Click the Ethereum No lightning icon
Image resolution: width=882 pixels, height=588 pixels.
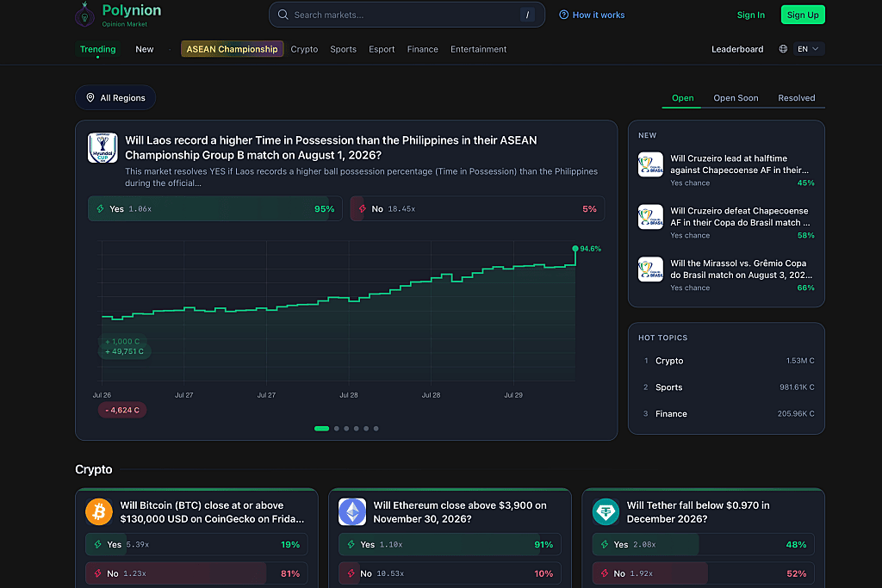pos(351,573)
